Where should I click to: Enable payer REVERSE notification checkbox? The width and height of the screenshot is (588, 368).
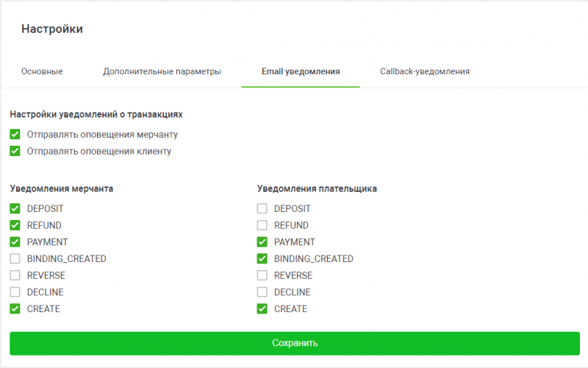262,275
